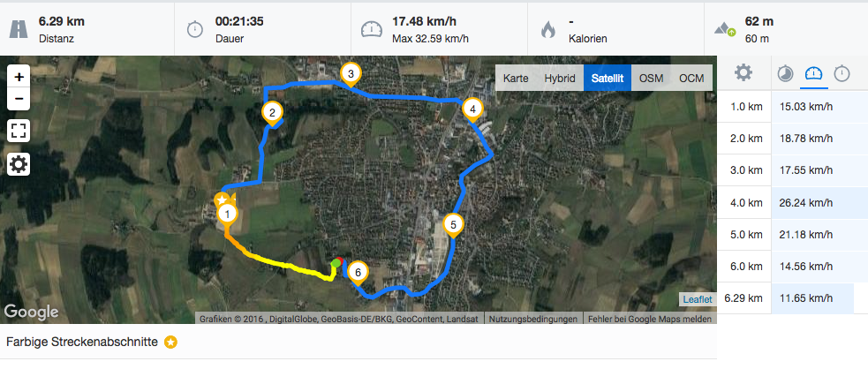Switch map layer to OCM
This screenshot has width=868, height=369.
691,78
